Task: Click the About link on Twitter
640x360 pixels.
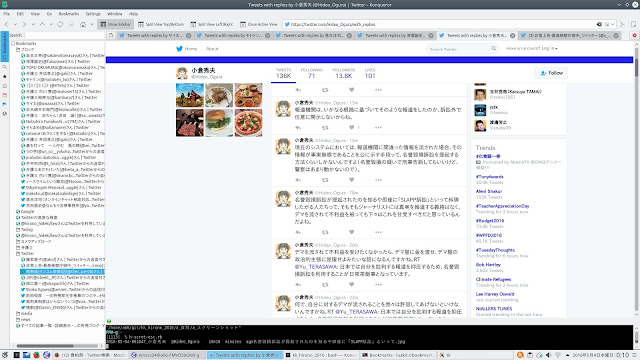Action: coord(212,49)
